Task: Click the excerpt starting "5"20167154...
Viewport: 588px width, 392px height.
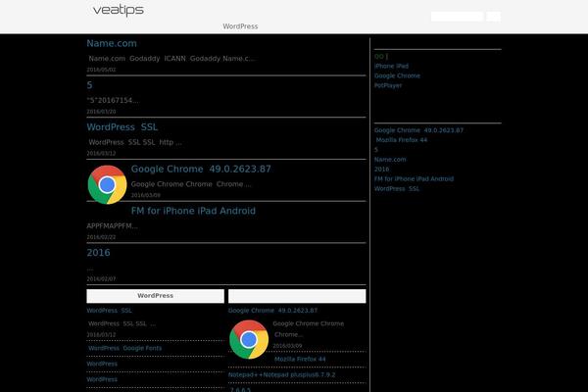Action: (113, 100)
